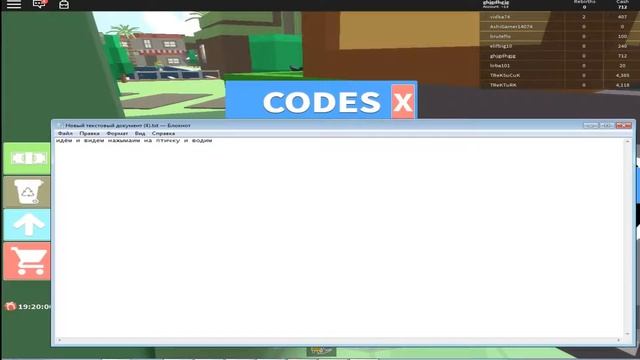Viewport: 640px width, 360px height.
Task: Click the recycle trash bin button
Action: click(27, 192)
